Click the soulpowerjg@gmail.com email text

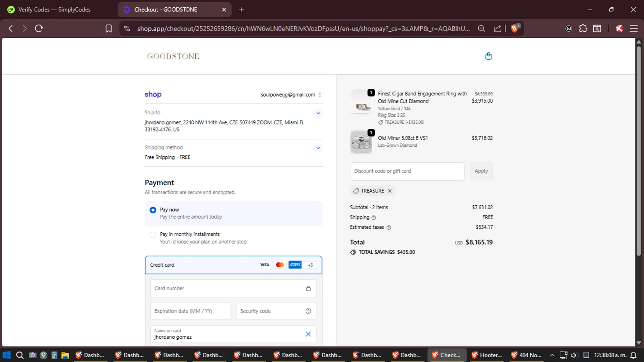(x=288, y=95)
